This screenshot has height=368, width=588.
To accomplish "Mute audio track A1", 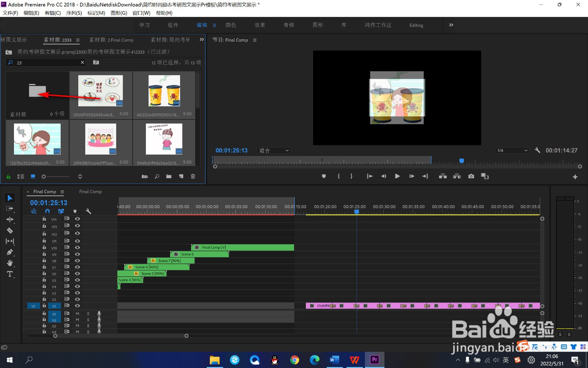I will point(77,314).
